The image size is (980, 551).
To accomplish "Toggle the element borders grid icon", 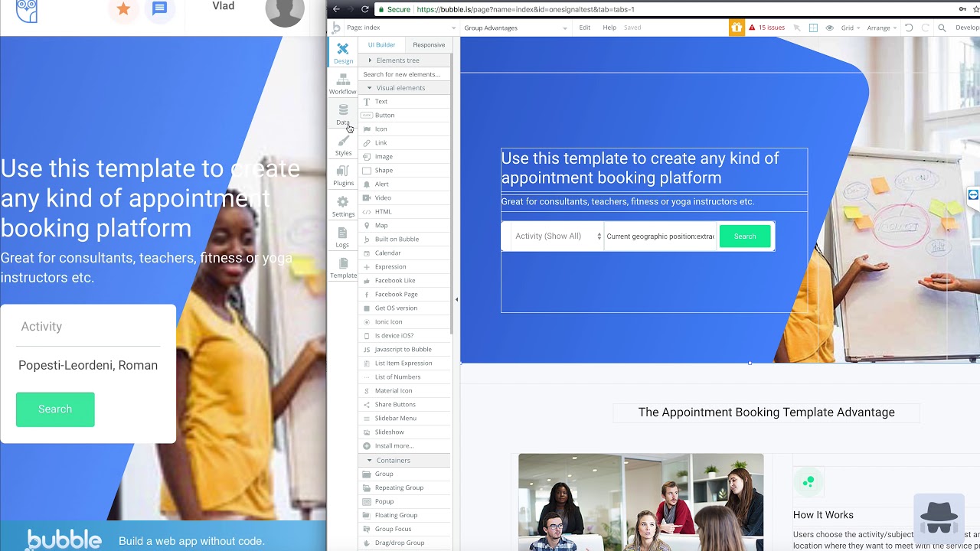I will point(813,28).
